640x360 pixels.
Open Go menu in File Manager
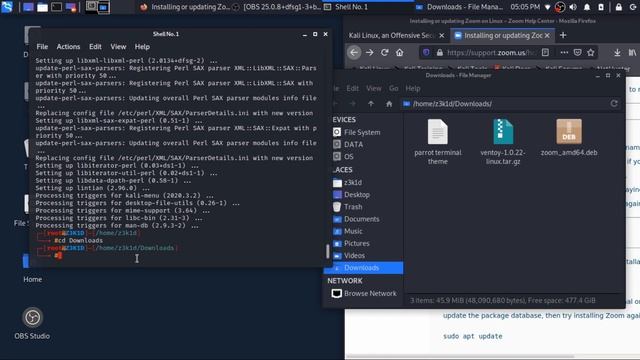tap(393, 88)
